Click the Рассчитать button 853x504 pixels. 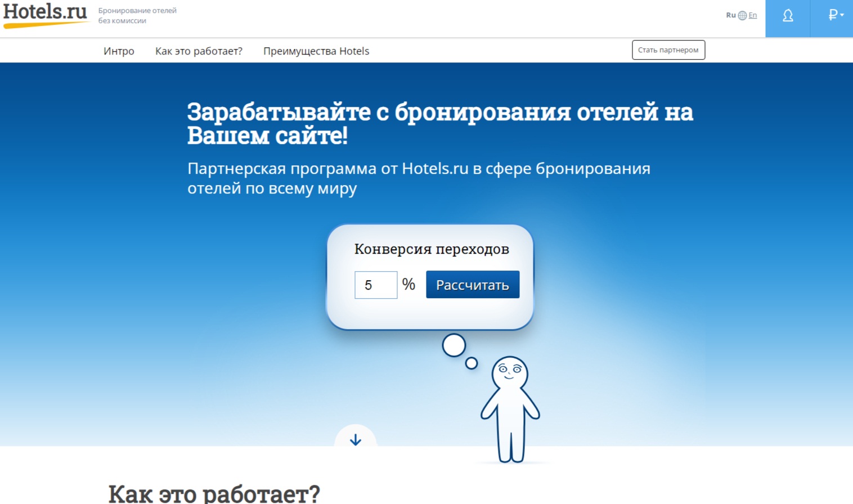tap(473, 285)
